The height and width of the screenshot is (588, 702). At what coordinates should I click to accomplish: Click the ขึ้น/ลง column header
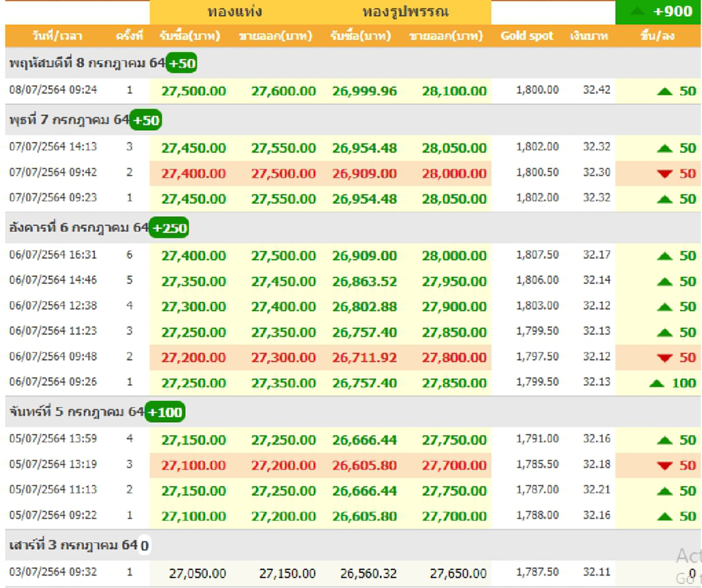tap(658, 36)
